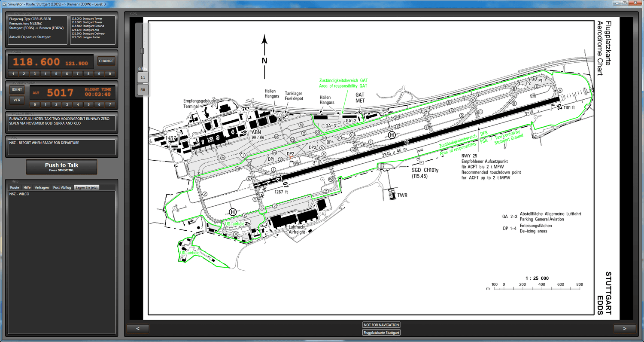Open the Route help tab

point(15,188)
